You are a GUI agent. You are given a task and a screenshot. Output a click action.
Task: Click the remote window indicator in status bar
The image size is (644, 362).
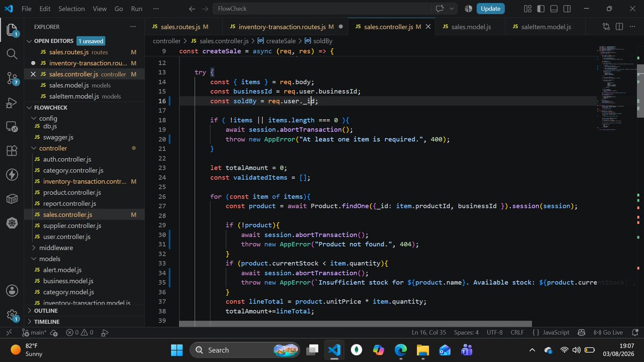pos(9,333)
